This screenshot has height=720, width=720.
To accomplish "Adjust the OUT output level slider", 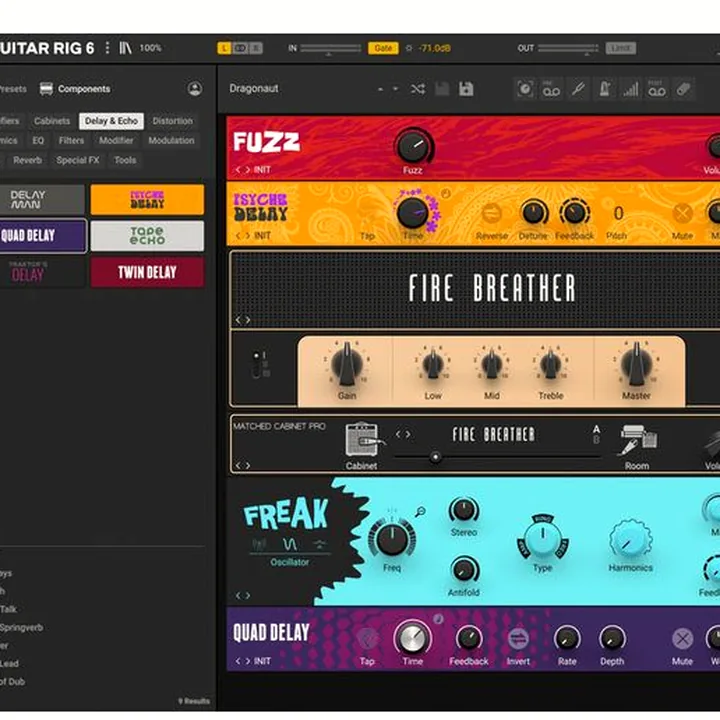I will (568, 48).
